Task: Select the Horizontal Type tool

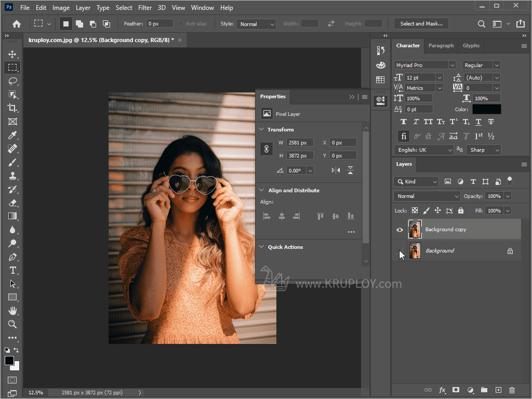Action: tap(12, 270)
